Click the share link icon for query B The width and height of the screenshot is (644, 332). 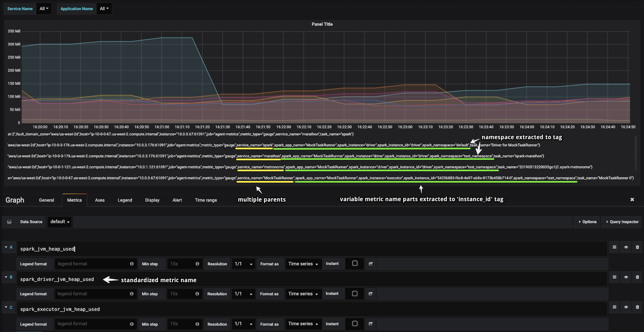pyautogui.click(x=371, y=294)
